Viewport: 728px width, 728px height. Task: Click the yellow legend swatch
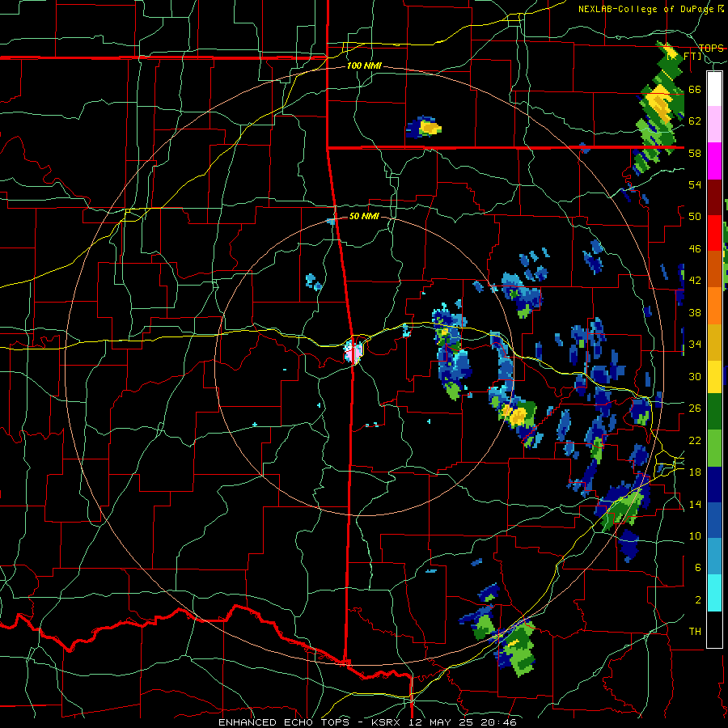(x=714, y=377)
